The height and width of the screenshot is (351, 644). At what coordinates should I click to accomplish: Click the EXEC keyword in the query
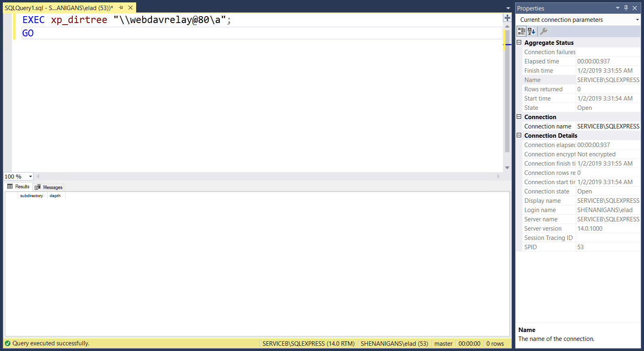point(34,20)
